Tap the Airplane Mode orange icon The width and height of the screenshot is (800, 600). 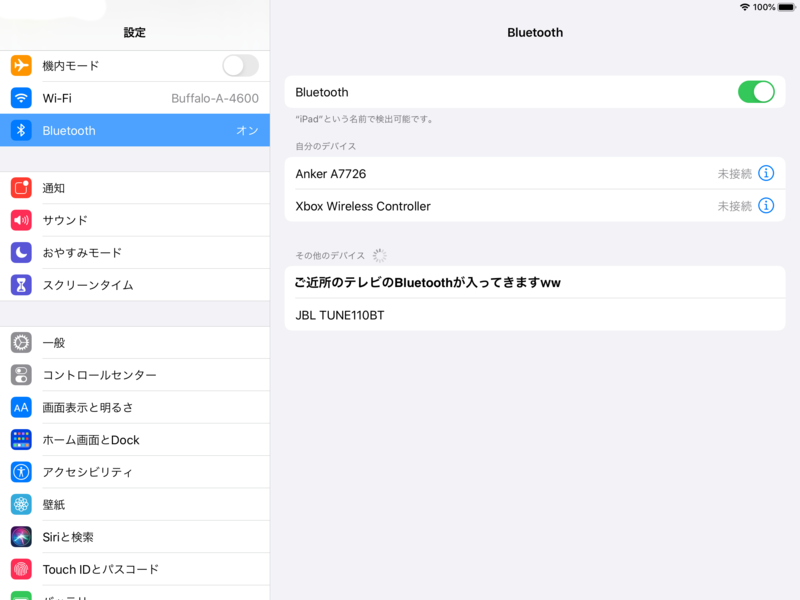(21, 65)
